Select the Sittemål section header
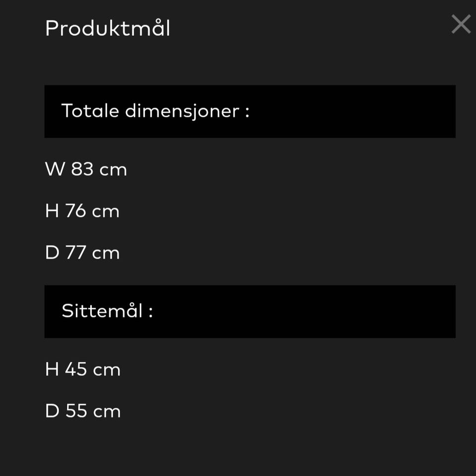Screen dimensions: 476x476 (x=250, y=312)
